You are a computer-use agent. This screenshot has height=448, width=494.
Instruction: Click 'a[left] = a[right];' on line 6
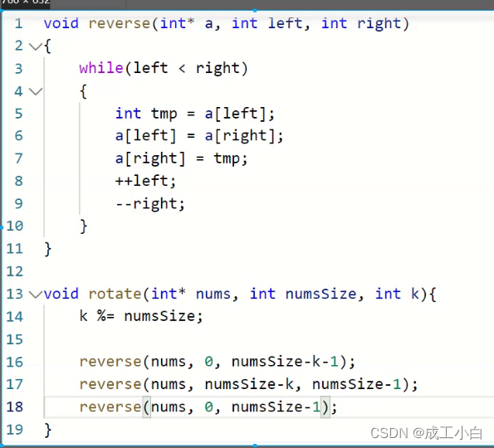(x=199, y=136)
